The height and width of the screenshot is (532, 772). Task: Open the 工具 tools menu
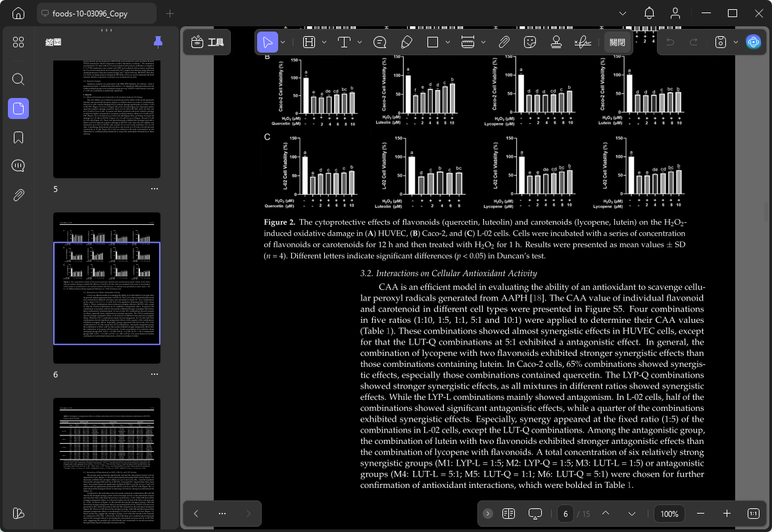tap(207, 42)
